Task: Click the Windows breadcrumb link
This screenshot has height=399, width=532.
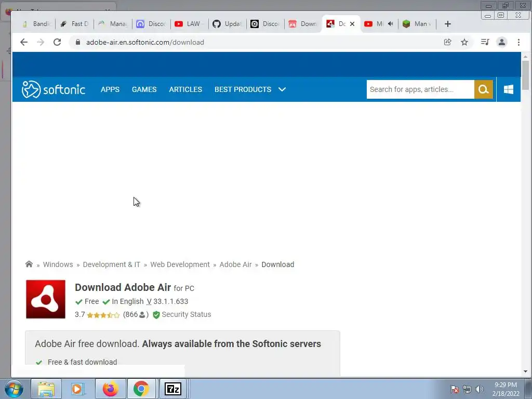Action: 58,264
